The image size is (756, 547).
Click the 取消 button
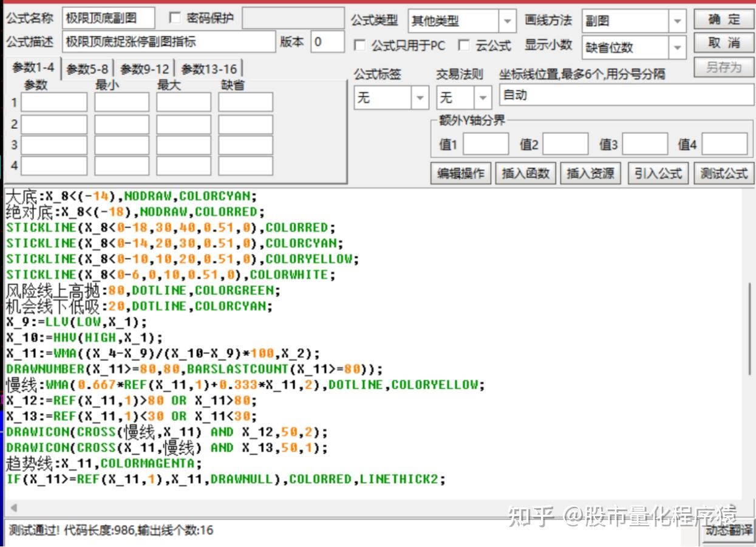724,43
